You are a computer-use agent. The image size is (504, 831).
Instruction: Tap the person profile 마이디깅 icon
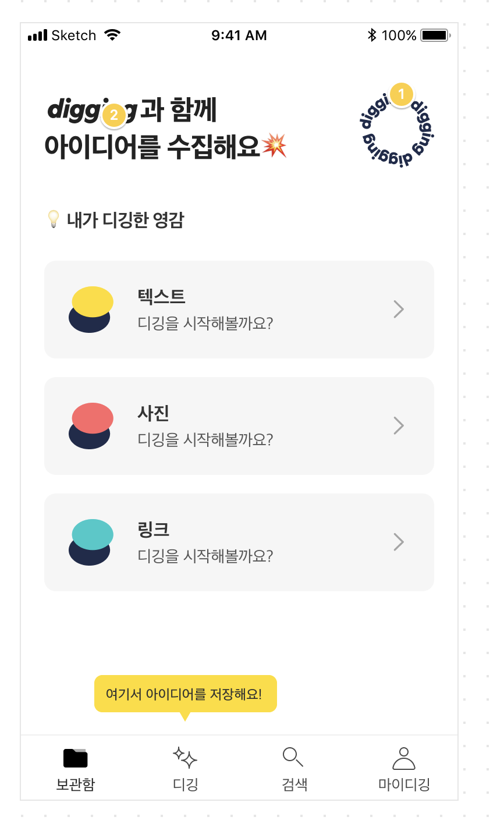tap(404, 758)
